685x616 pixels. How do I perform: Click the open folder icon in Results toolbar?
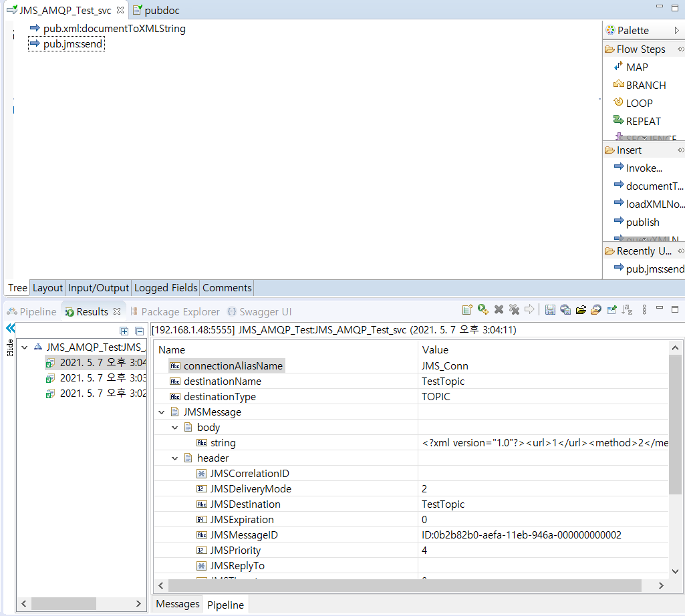pos(581,309)
